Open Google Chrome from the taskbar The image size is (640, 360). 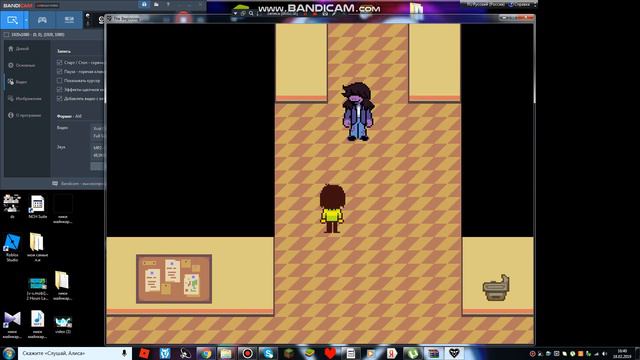click(206, 353)
